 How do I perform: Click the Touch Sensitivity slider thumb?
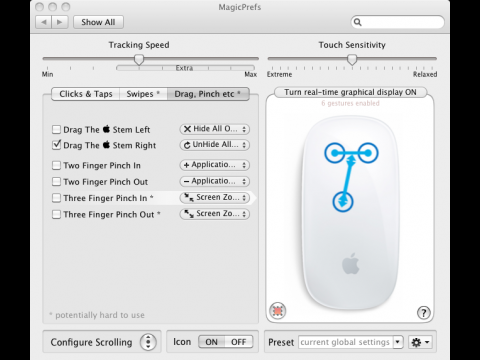point(352,60)
